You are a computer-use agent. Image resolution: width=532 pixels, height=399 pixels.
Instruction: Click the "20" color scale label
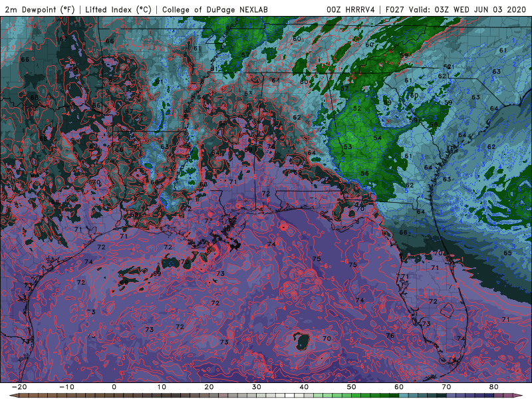tap(209, 387)
